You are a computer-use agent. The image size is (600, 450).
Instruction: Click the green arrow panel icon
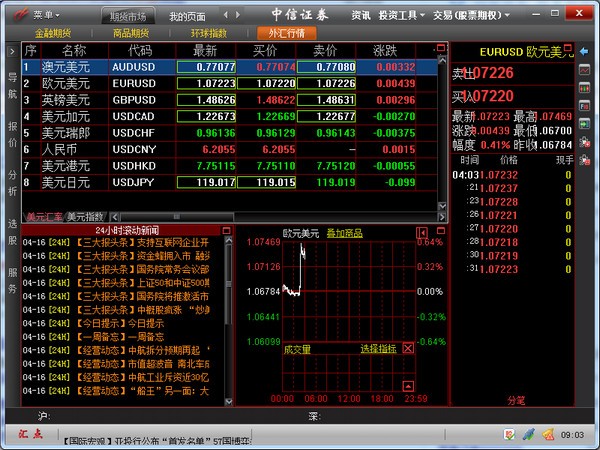click(x=584, y=124)
